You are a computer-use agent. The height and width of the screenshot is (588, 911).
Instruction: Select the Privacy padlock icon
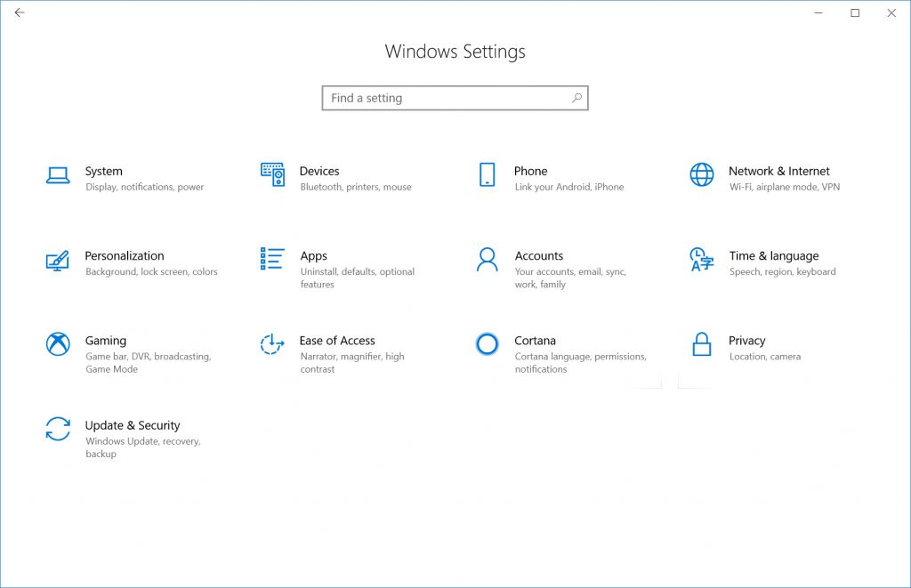(702, 344)
